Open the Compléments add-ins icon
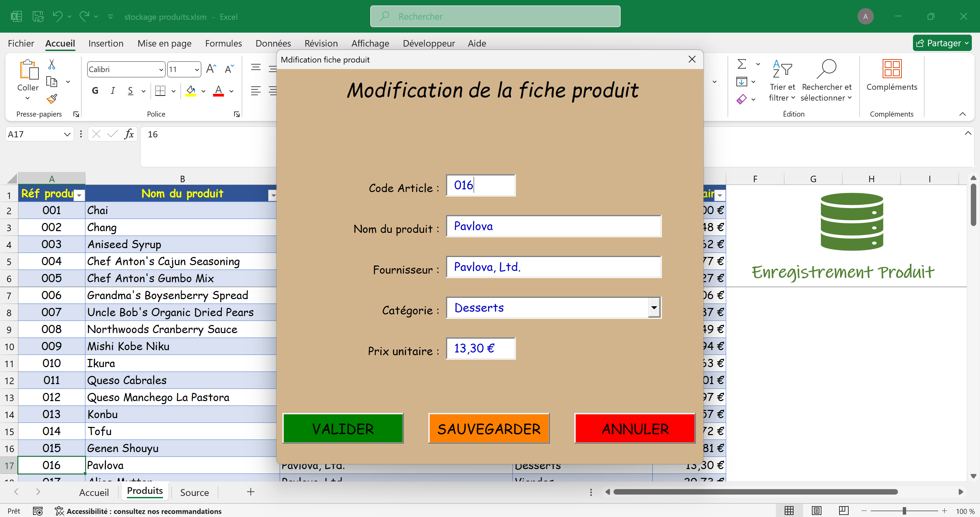 coord(892,69)
